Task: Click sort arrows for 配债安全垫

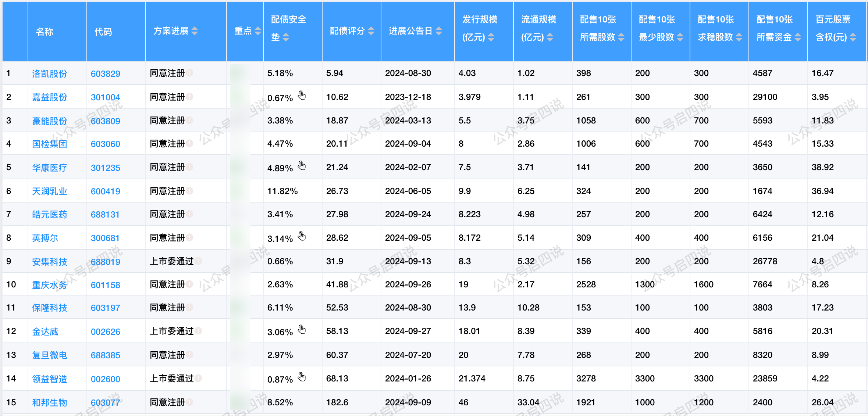Action: pyautogui.click(x=286, y=37)
